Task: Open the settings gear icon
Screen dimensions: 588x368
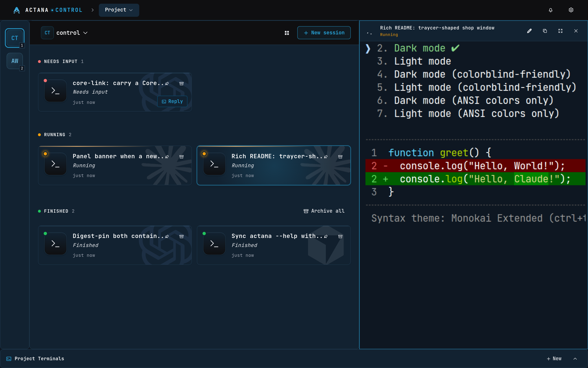Action: [x=571, y=10]
